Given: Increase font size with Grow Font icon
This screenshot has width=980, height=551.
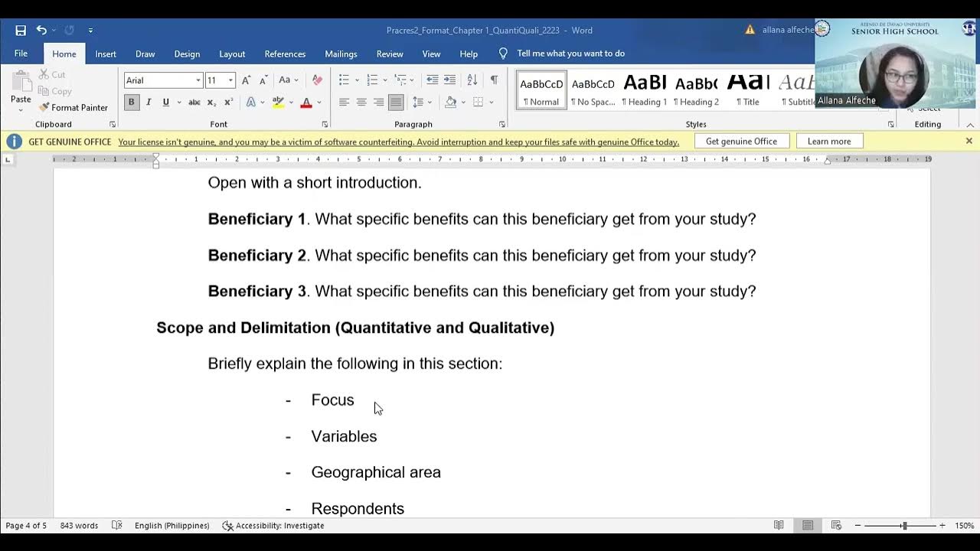Looking at the screenshot, I should (246, 80).
